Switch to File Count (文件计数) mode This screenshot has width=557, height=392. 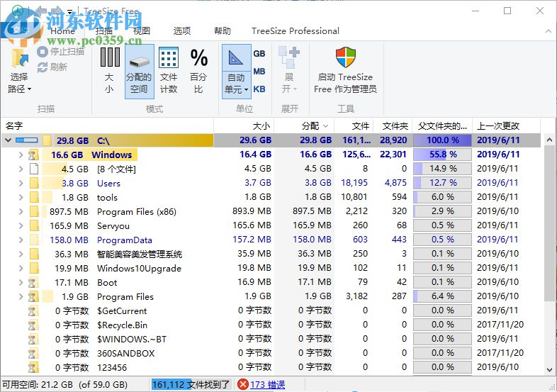pos(169,72)
